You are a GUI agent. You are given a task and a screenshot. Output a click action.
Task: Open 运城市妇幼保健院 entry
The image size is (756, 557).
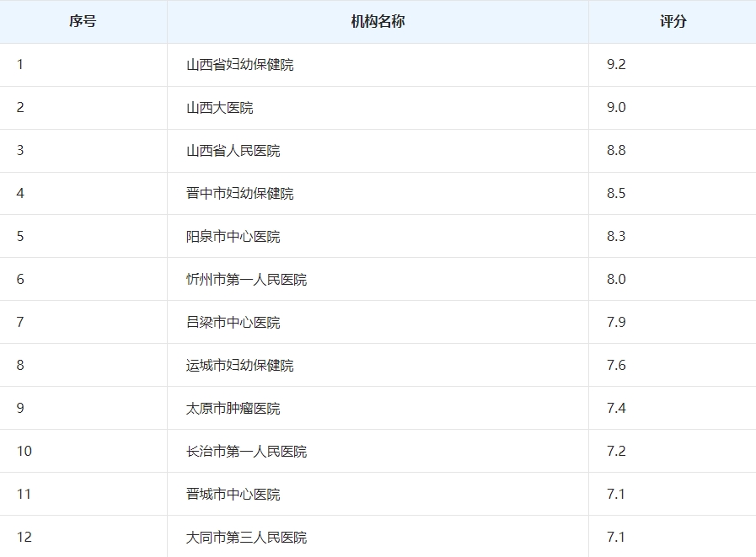pyautogui.click(x=239, y=366)
